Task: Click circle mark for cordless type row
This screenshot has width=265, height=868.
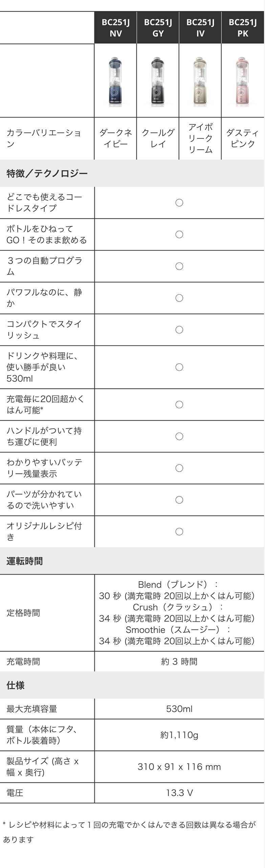Action: click(x=179, y=203)
